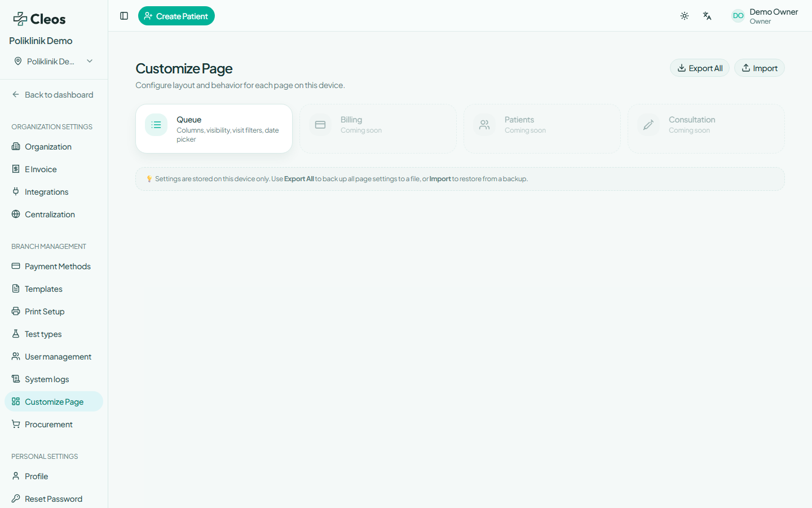The width and height of the screenshot is (812, 508).
Task: Click the System logs scroll icon
Action: coord(16,379)
